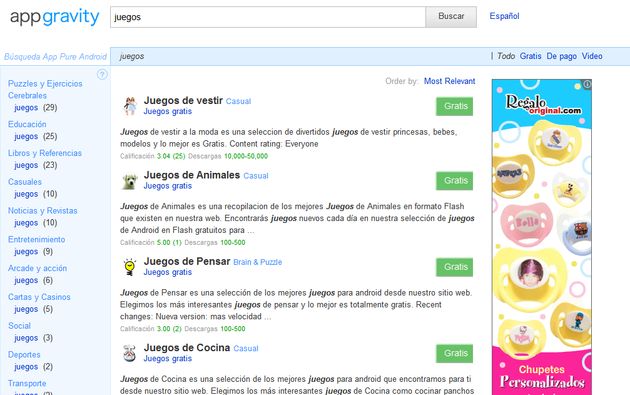The width and height of the screenshot is (630, 395).
Task: Open Cartas y Casinos category
Action: pos(39,297)
